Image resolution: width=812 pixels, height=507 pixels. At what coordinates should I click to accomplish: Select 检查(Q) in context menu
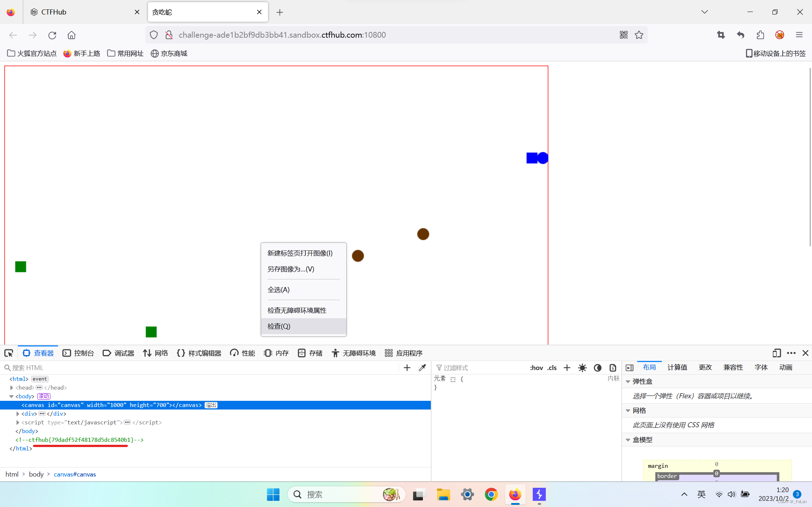279,326
